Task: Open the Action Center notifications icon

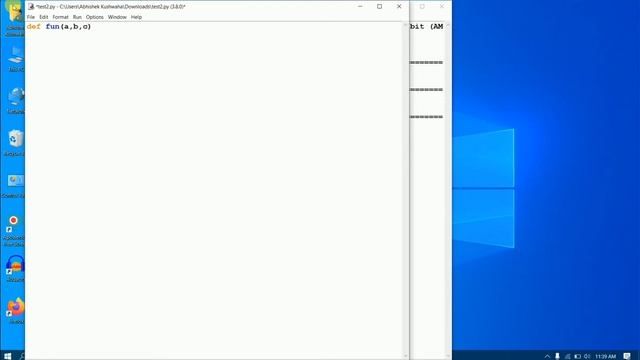Action: click(627, 356)
